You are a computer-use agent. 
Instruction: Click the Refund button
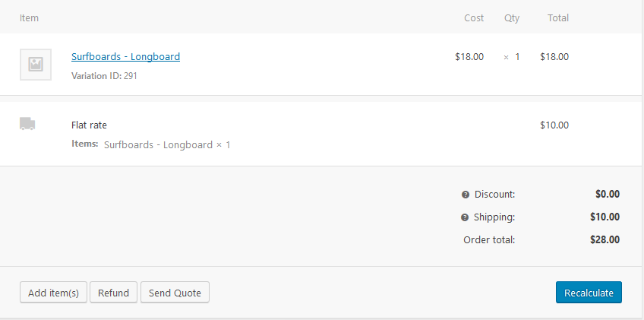tap(113, 293)
